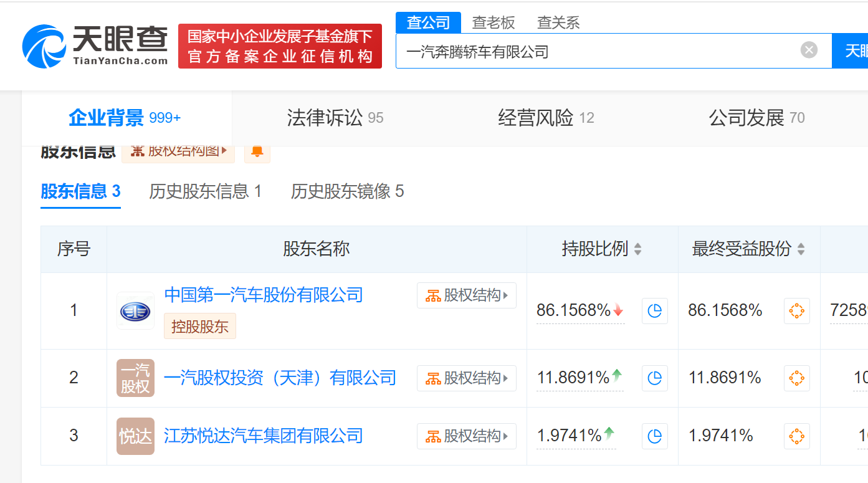Click the orange bell alert icon
The height and width of the screenshot is (483, 868).
257,151
